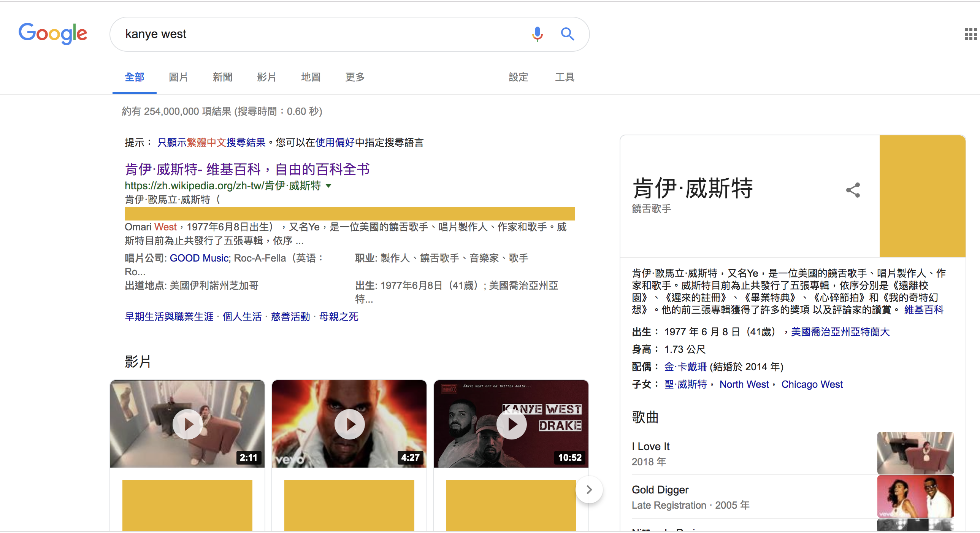
Task: Jump to 個人生活 section
Action: pyautogui.click(x=242, y=317)
